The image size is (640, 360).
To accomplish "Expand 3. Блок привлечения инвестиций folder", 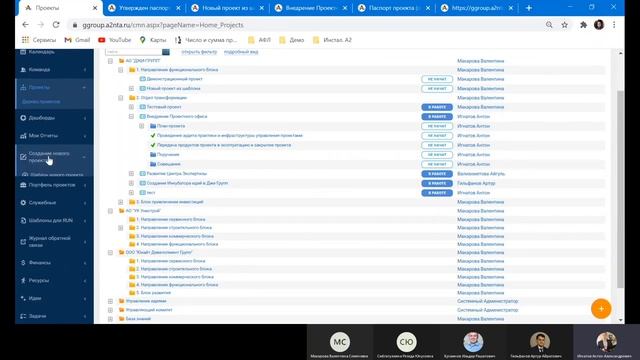I will click(120, 202).
